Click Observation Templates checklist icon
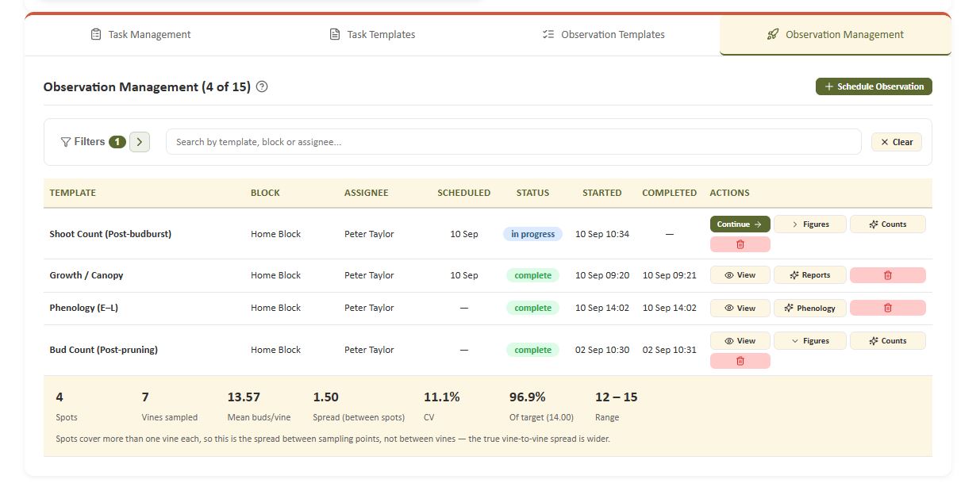Screen dimensions: 980x487 pos(548,35)
